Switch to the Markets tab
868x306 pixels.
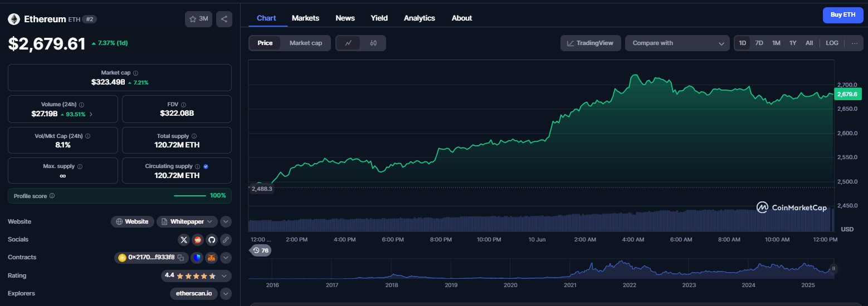coord(305,18)
